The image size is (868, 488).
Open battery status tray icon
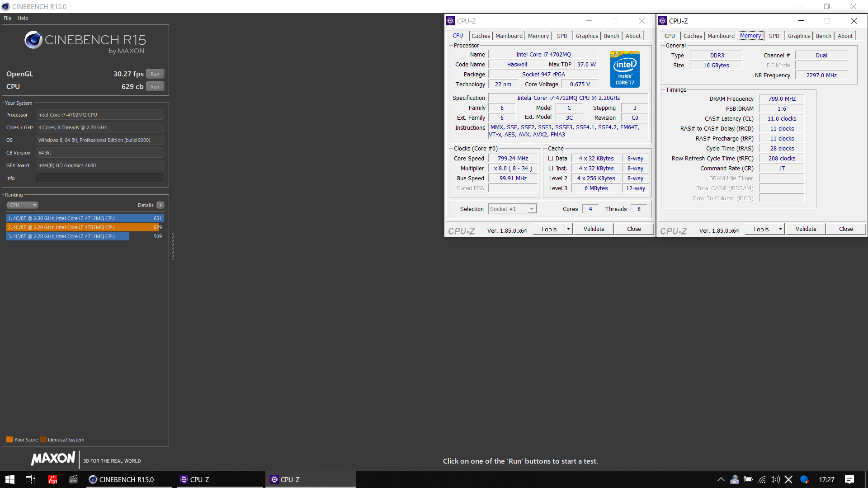[748, 479]
